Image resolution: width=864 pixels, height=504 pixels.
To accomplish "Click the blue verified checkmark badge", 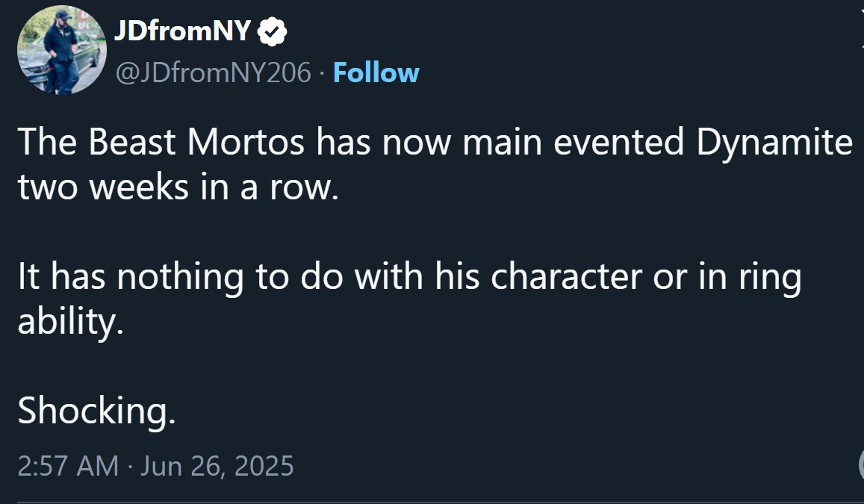I will [x=273, y=31].
